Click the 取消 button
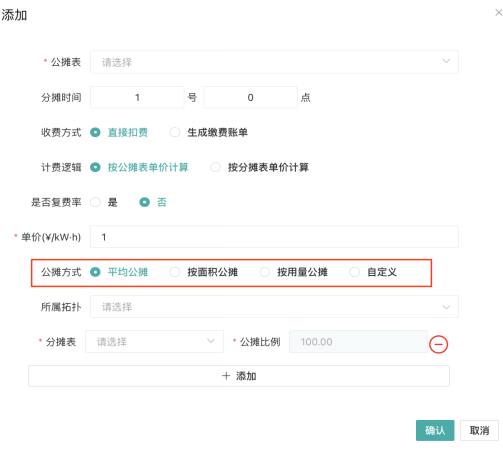 [479, 430]
